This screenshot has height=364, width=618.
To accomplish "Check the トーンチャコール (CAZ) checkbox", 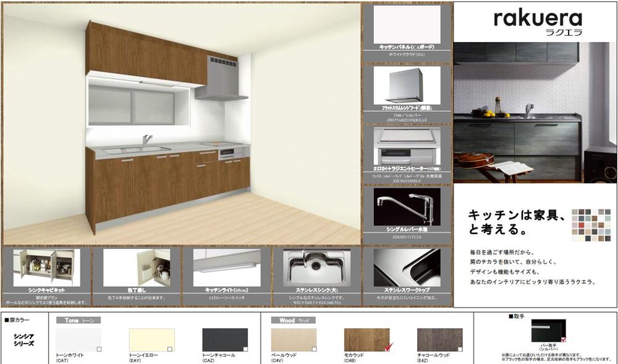I will tap(245, 349).
